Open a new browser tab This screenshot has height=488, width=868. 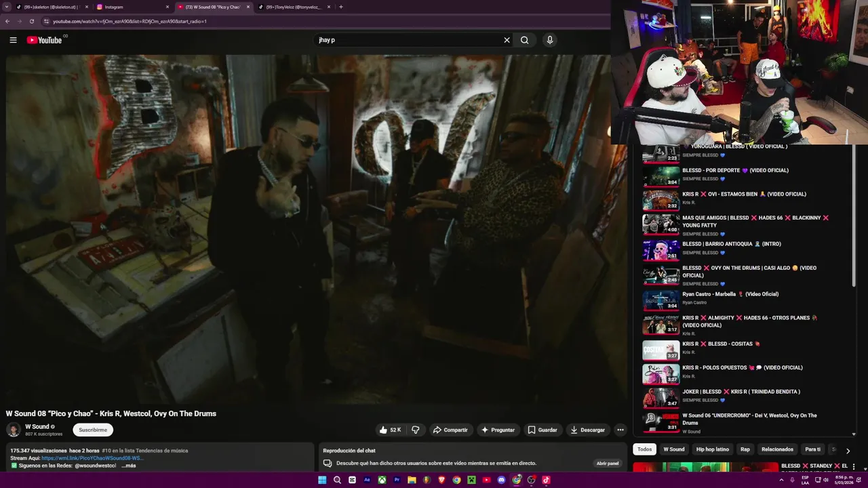tap(340, 7)
